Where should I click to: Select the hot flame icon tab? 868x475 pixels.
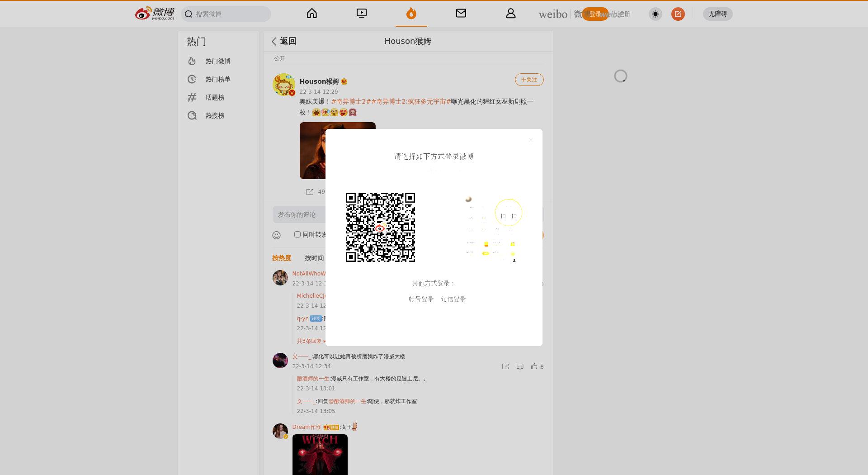point(411,14)
